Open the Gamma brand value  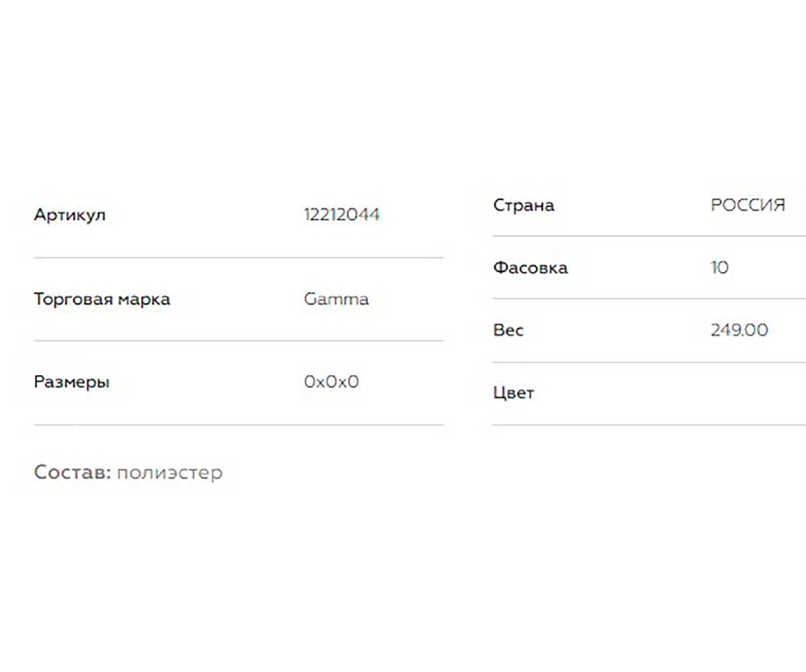click(337, 299)
